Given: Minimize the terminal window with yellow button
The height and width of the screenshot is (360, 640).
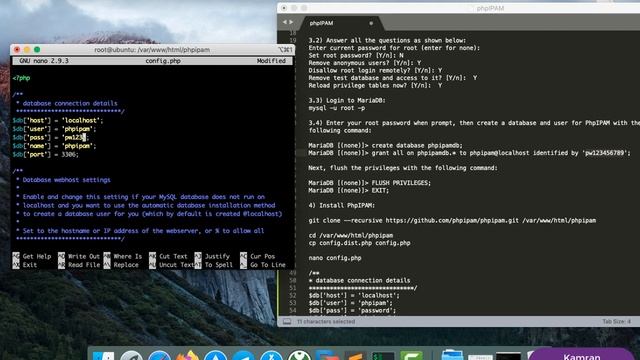Looking at the screenshot, I should tap(27, 49).
